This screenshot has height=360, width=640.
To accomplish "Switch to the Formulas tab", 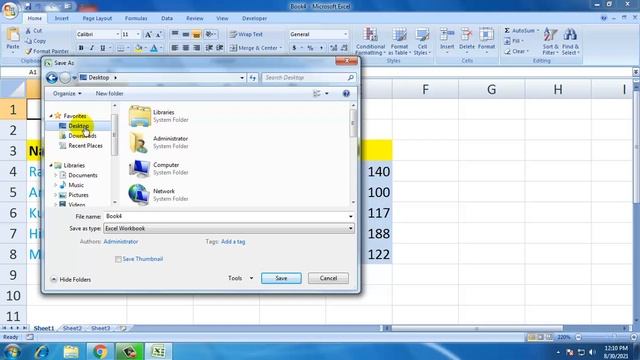I will [136, 18].
